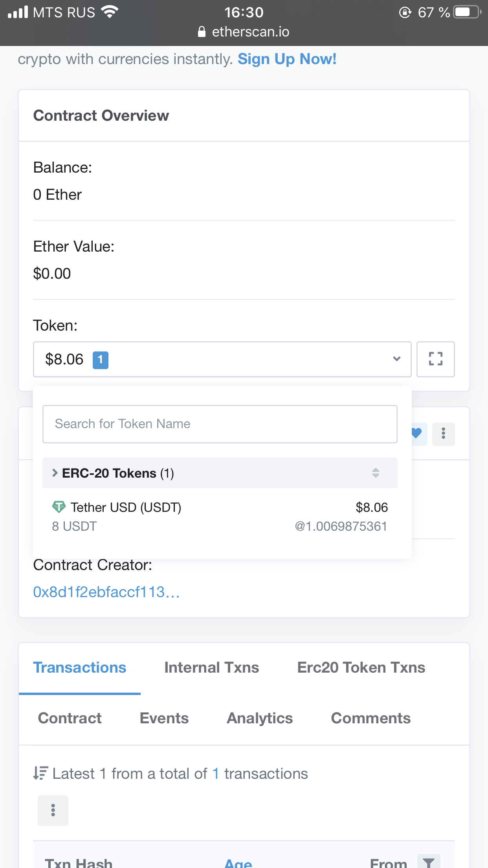This screenshot has width=488, height=868.
Task: Open the Events tab
Action: (x=164, y=718)
